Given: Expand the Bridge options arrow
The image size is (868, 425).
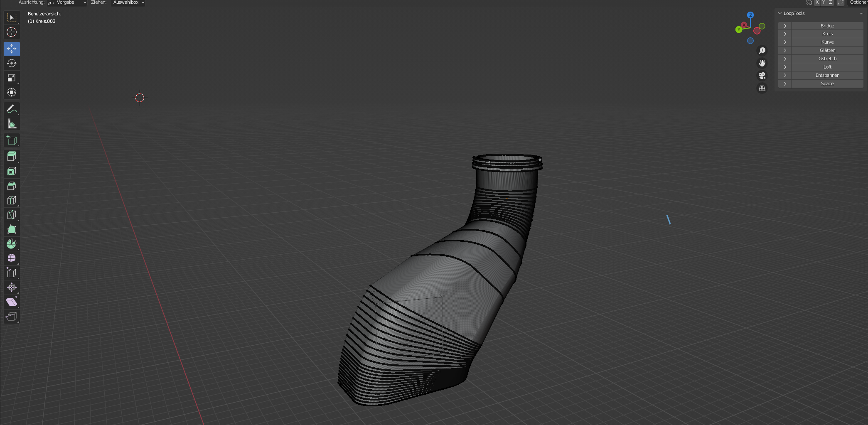Looking at the screenshot, I should tap(785, 26).
